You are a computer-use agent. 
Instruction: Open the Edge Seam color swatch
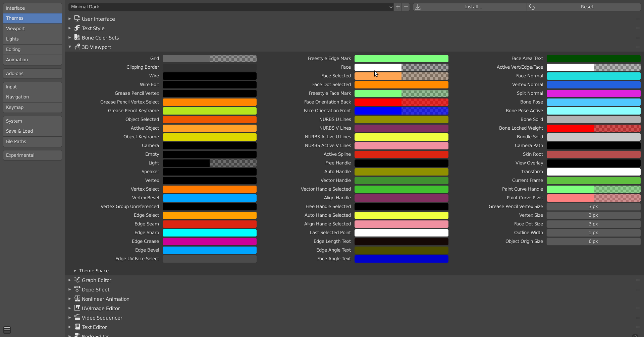(209, 224)
